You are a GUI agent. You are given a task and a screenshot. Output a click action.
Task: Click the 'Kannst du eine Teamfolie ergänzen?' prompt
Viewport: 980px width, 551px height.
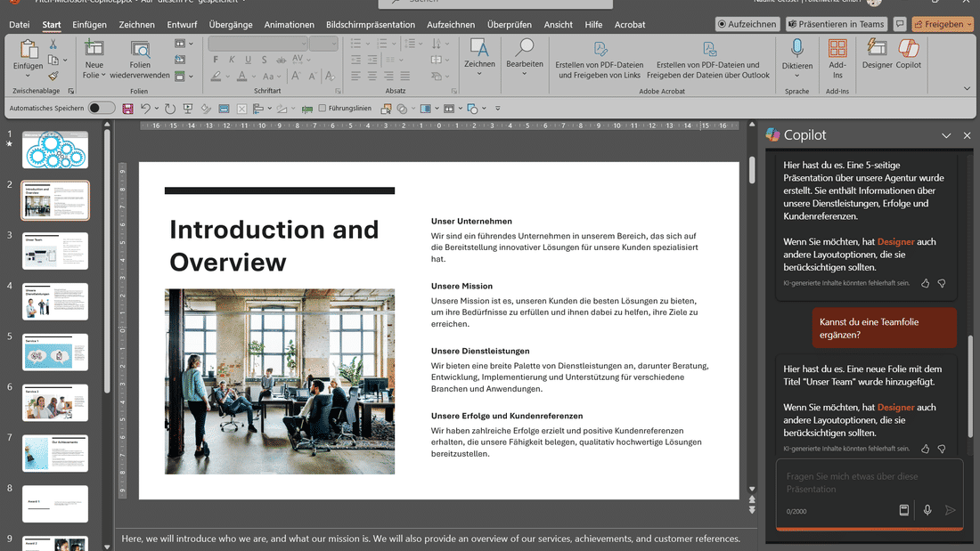(884, 328)
